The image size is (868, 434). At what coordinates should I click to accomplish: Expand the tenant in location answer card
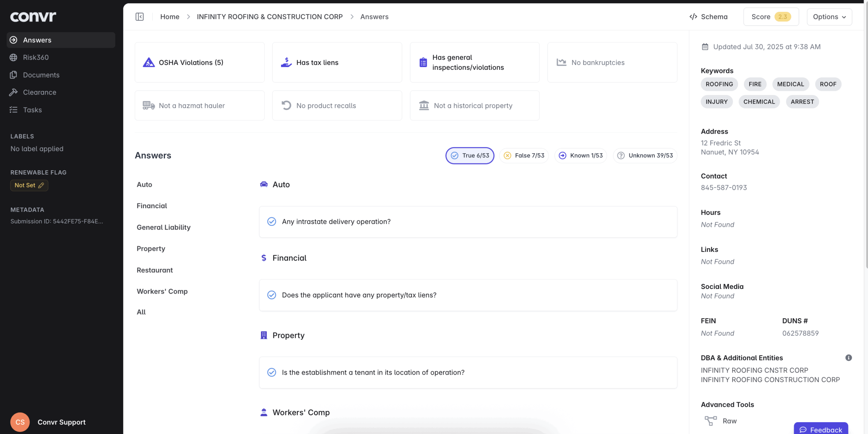pyautogui.click(x=468, y=372)
